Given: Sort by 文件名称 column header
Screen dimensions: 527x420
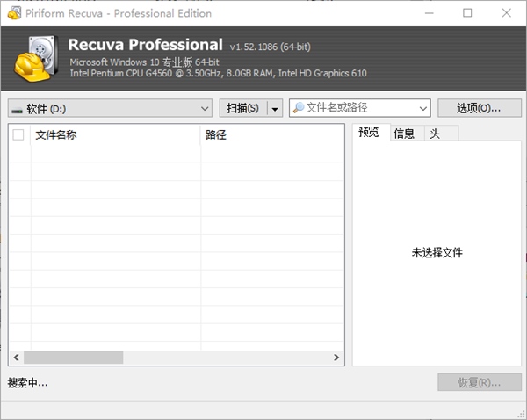Looking at the screenshot, I should coord(115,134).
